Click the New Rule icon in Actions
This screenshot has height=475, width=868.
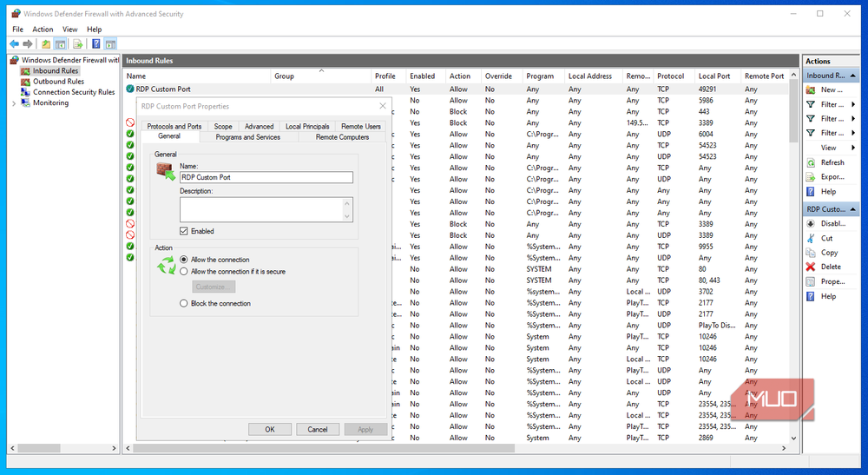(811, 89)
